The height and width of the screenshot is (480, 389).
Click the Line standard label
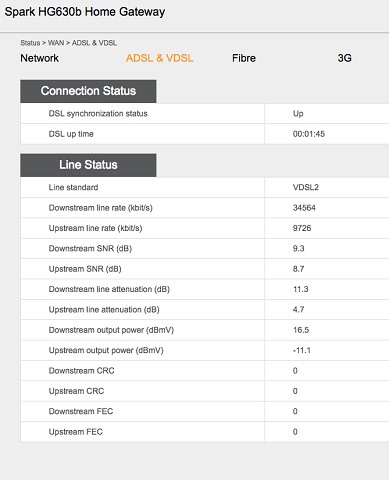[x=73, y=187]
